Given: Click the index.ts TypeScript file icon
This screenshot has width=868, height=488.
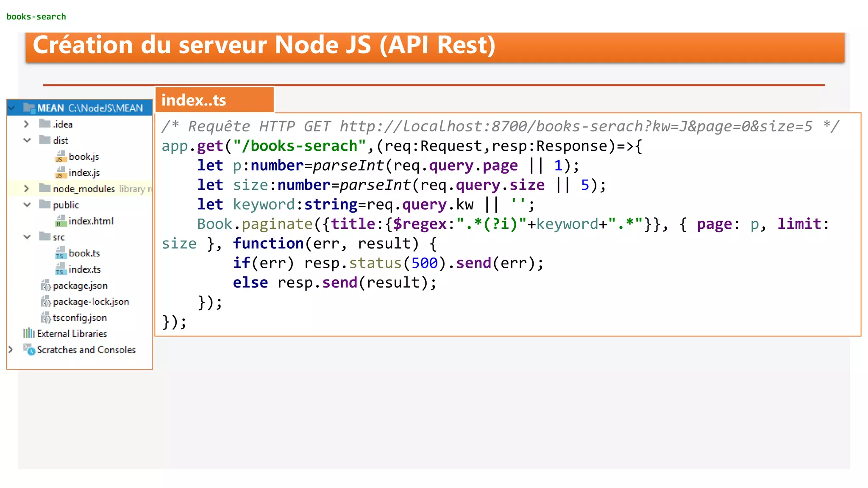Looking at the screenshot, I should click(x=61, y=269).
